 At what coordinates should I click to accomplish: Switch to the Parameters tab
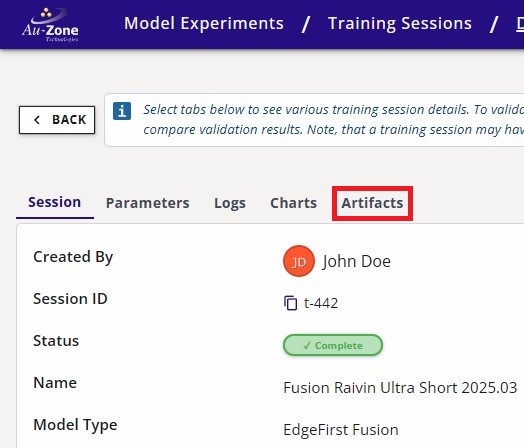148,203
